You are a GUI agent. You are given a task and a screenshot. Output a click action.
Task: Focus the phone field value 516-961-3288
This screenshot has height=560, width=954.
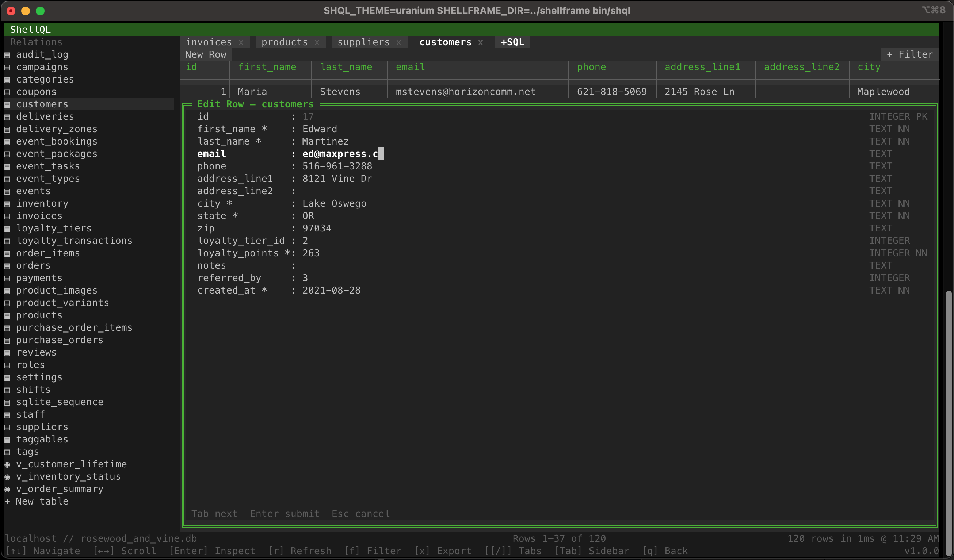[337, 166]
